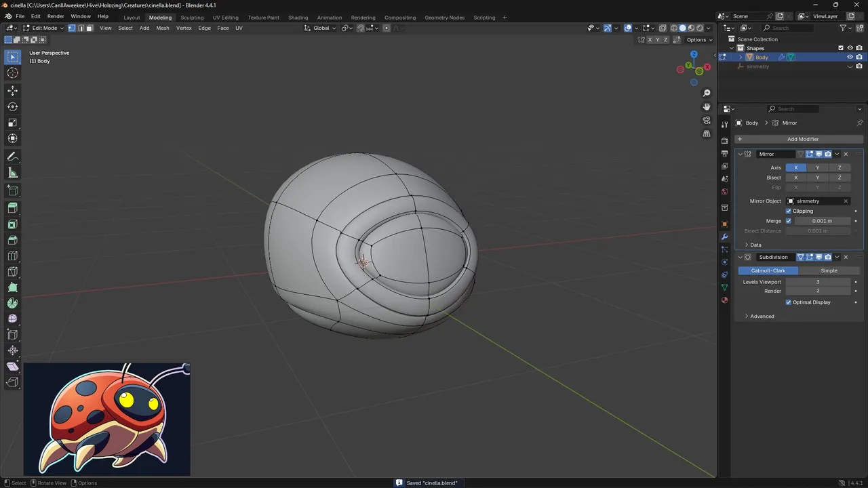The width and height of the screenshot is (868, 488).
Task: Toggle the Merge checkbox
Action: pyautogui.click(x=789, y=221)
